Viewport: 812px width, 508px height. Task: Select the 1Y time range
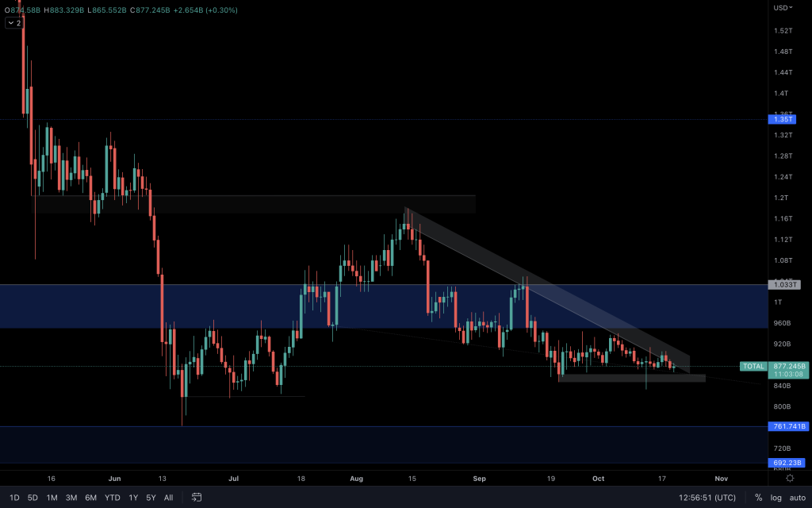point(133,498)
